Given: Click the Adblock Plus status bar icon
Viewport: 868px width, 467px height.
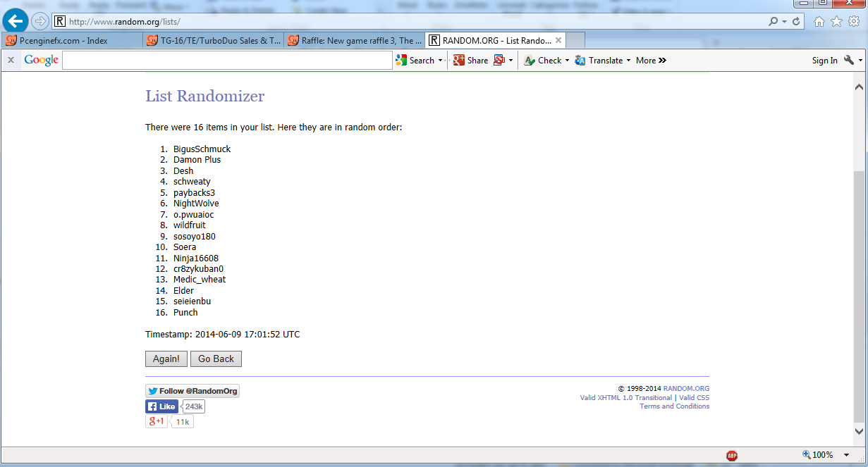Looking at the screenshot, I should [x=732, y=455].
